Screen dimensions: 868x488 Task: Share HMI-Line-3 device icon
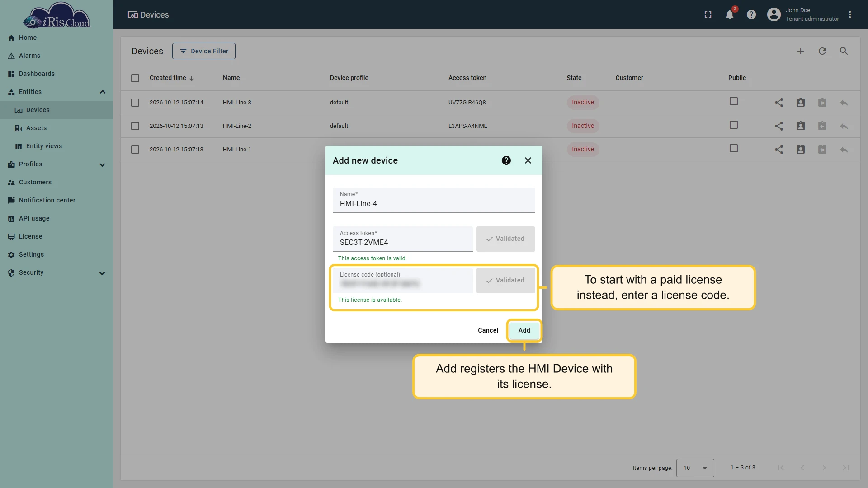point(779,103)
